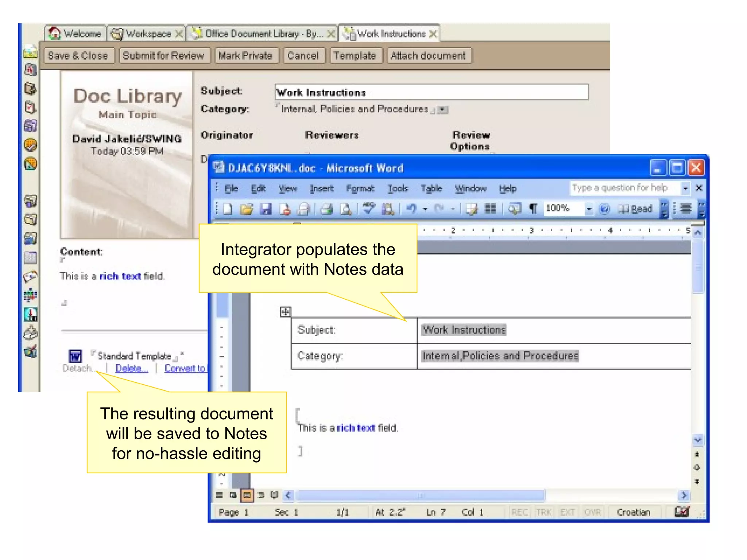Open the Category dropdown in Notes form
The width and height of the screenshot is (747, 560).
click(443, 110)
